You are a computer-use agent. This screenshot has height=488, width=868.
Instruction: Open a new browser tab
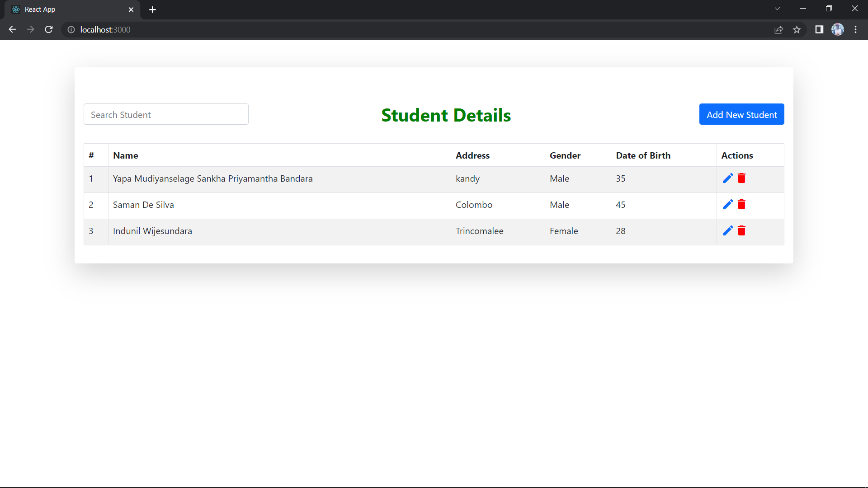[x=152, y=9]
